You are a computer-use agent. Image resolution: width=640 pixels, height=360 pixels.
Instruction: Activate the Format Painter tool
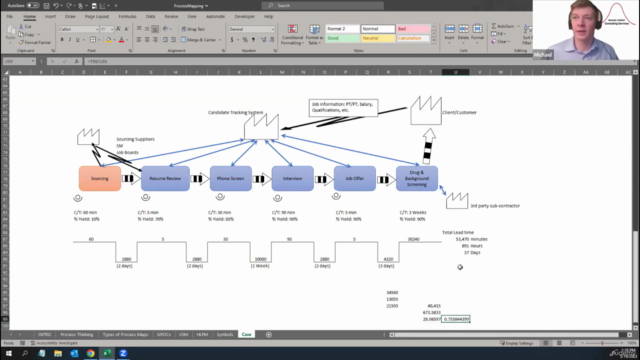tap(35, 42)
